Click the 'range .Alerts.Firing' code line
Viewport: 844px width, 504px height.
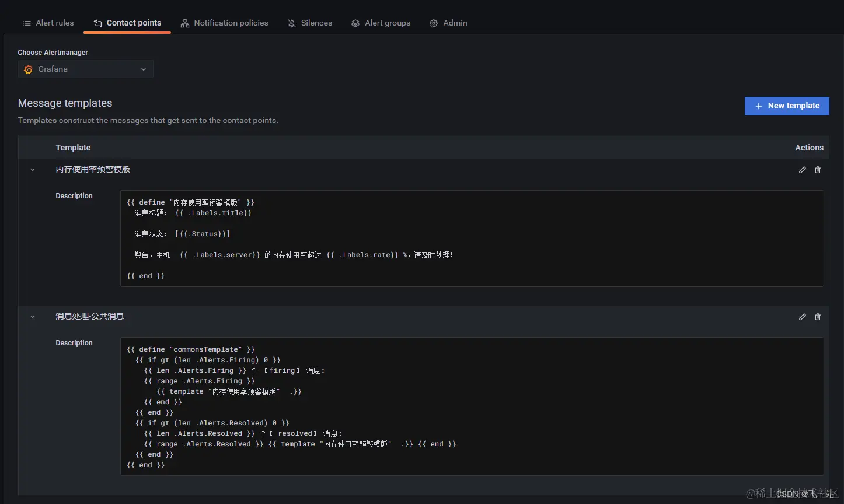point(200,381)
